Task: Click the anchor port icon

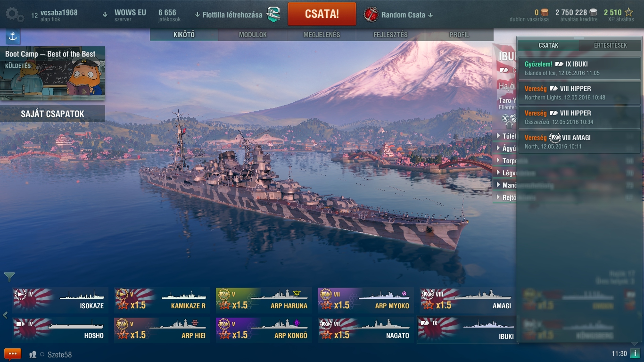Action: click(13, 37)
